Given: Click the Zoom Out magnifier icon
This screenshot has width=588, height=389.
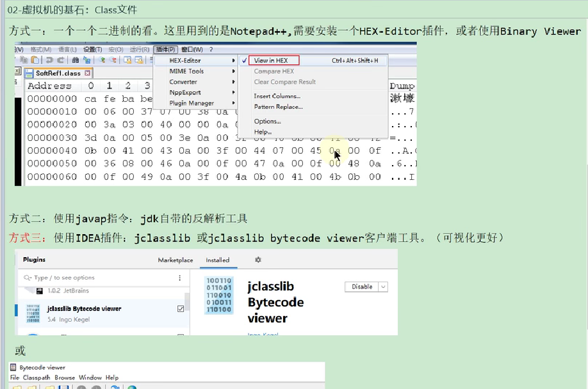Looking at the screenshot, I should point(113,60).
